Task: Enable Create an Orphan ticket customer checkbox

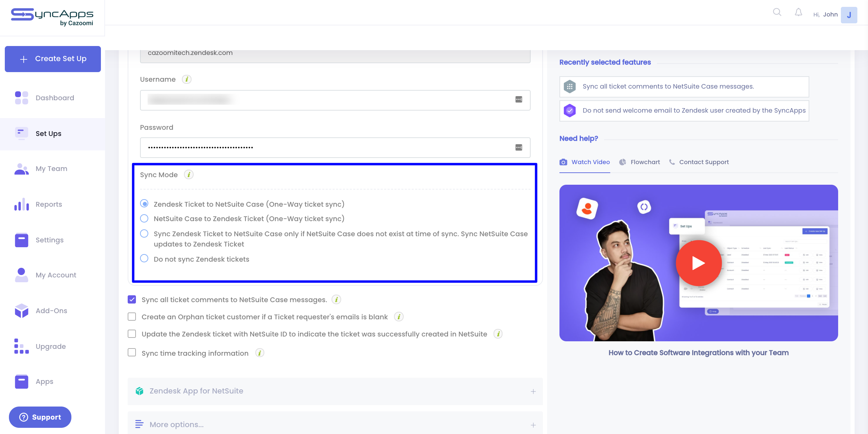Action: click(x=132, y=317)
